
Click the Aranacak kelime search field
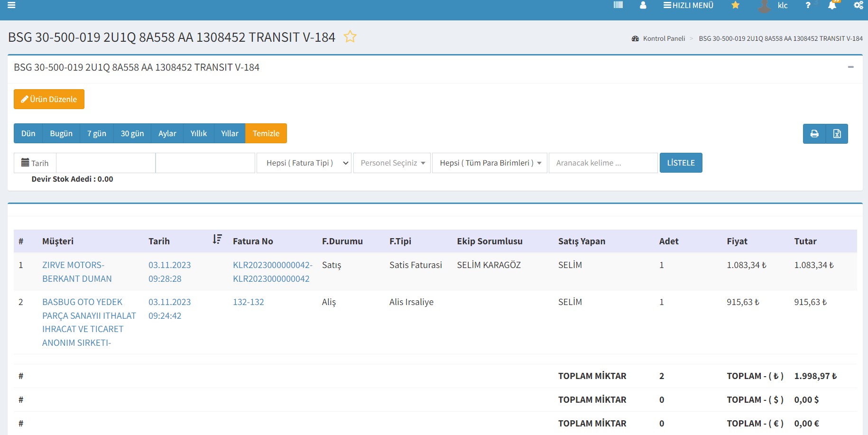point(603,163)
